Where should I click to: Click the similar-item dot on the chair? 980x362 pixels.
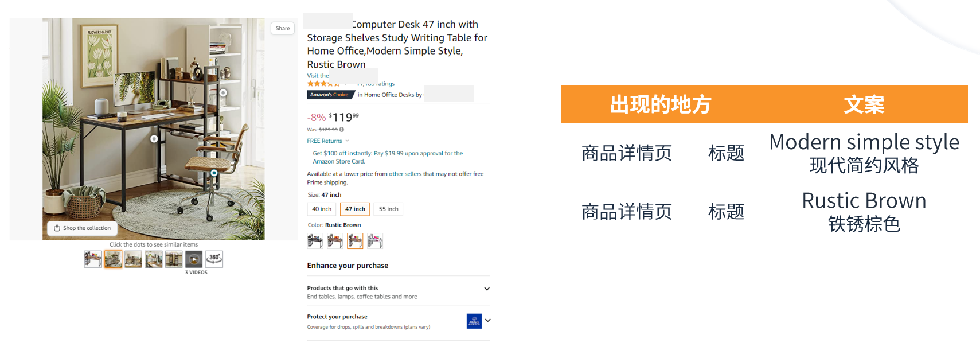pos(214,173)
